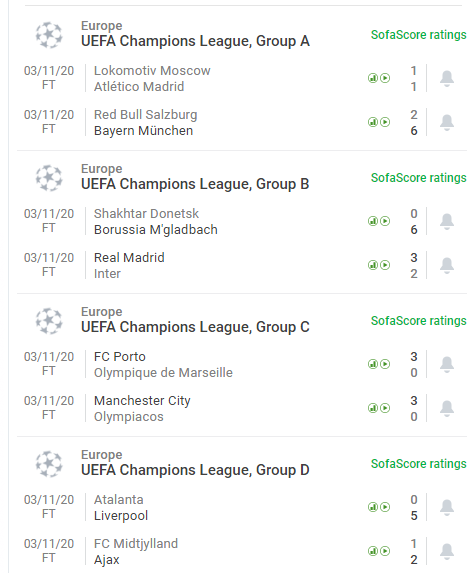The width and height of the screenshot is (474, 573).
Task: Play highlights icon for Manchester City match
Action: [385, 408]
